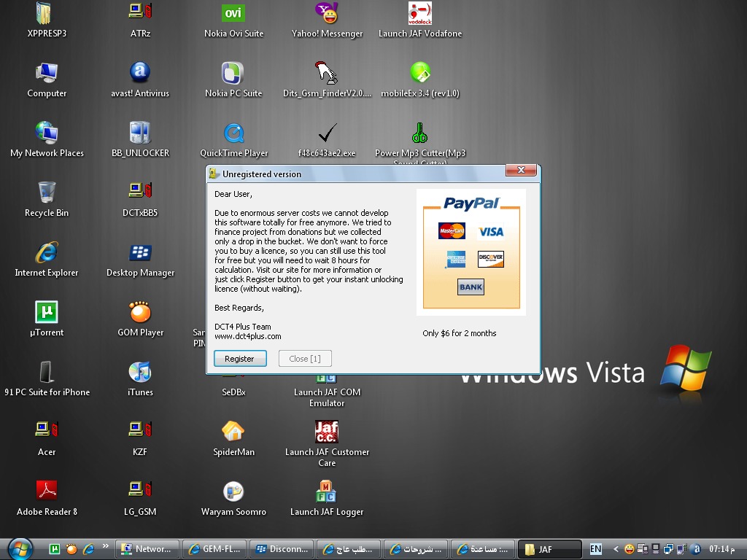The image size is (747, 560).
Task: Launch Internet Explorer desktop icon
Action: pos(47,252)
